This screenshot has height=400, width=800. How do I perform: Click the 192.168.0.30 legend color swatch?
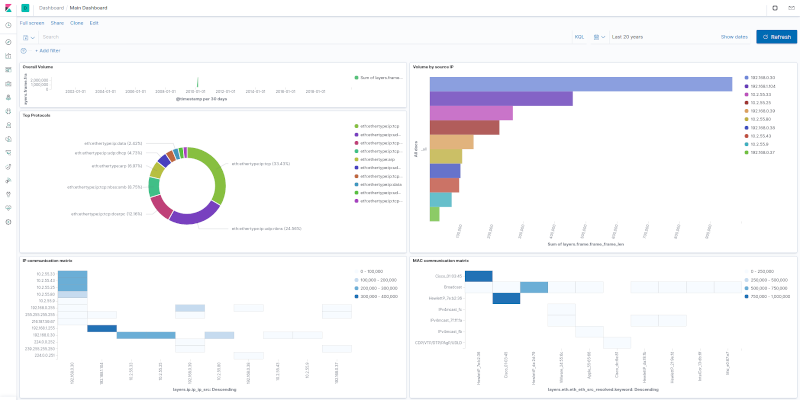pos(746,78)
